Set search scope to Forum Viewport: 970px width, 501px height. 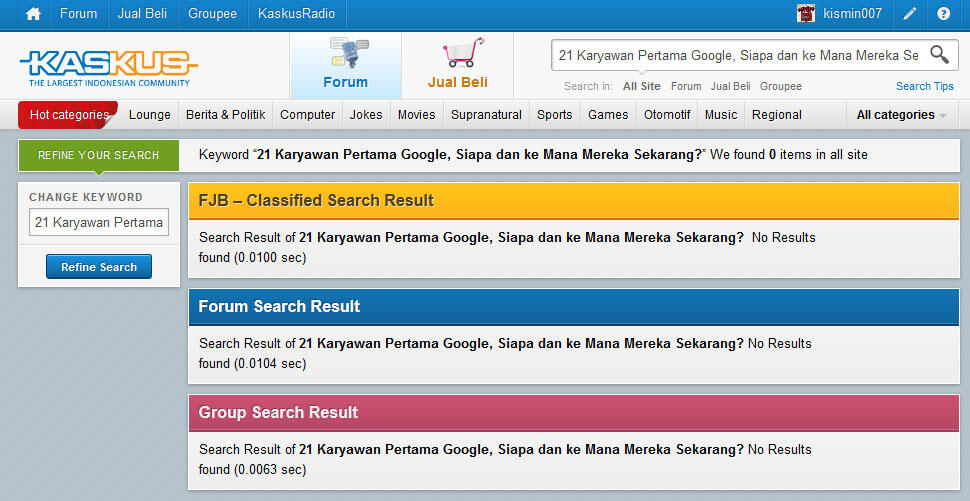pyautogui.click(x=686, y=87)
